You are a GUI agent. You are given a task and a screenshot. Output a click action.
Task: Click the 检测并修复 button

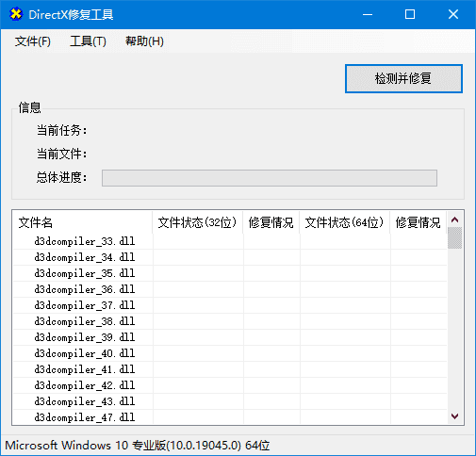(x=403, y=78)
